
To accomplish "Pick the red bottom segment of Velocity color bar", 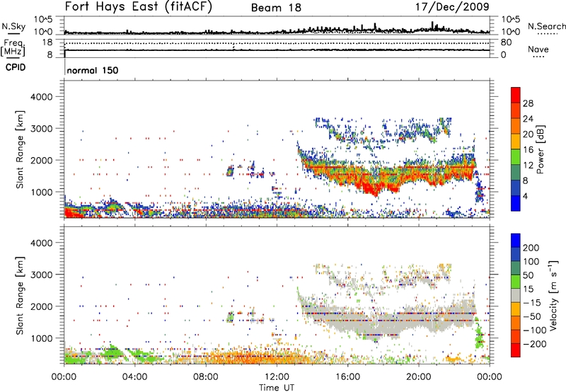I will click(516, 350).
